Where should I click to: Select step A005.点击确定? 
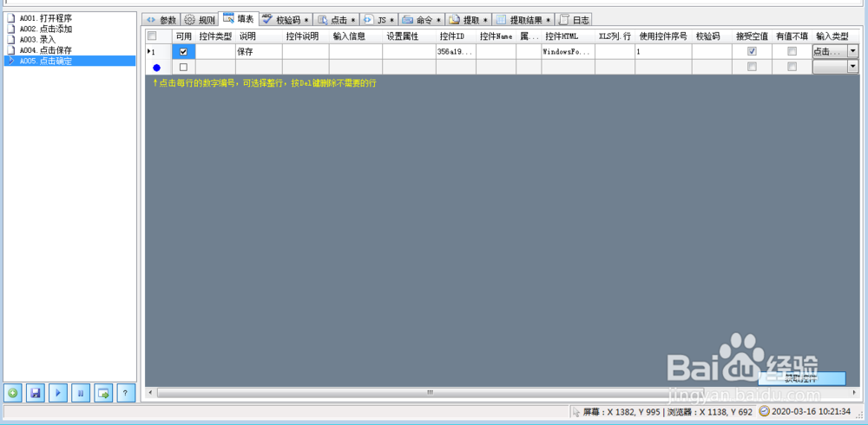69,61
